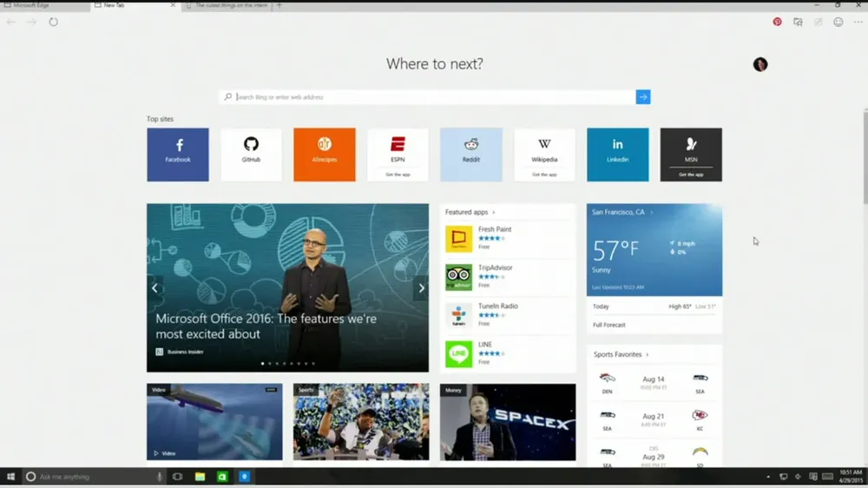
Task: Go to the next news slide
Action: (x=421, y=288)
